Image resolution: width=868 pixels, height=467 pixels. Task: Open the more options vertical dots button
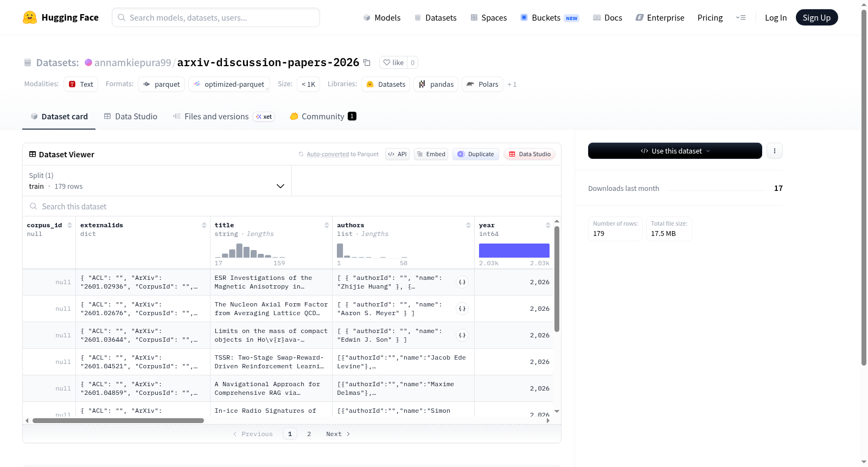pos(775,151)
